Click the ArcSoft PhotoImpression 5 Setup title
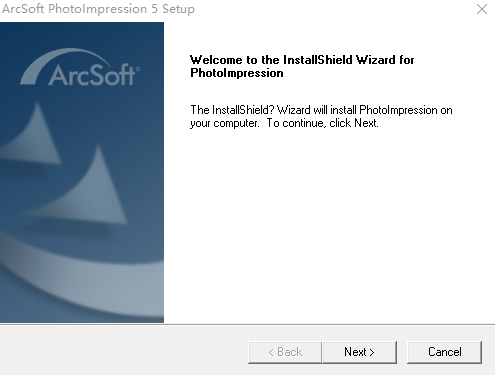Viewport: 495px width, 375px height. 98,9
